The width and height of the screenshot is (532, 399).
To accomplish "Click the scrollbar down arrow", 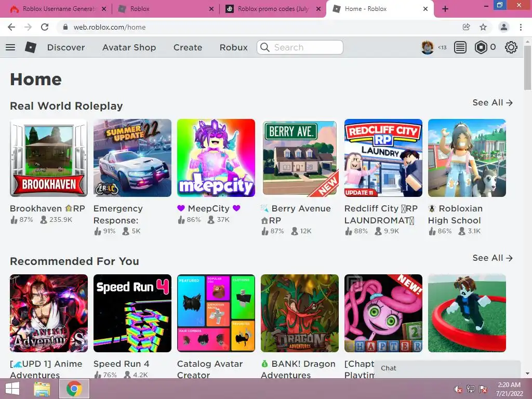I will (x=528, y=374).
